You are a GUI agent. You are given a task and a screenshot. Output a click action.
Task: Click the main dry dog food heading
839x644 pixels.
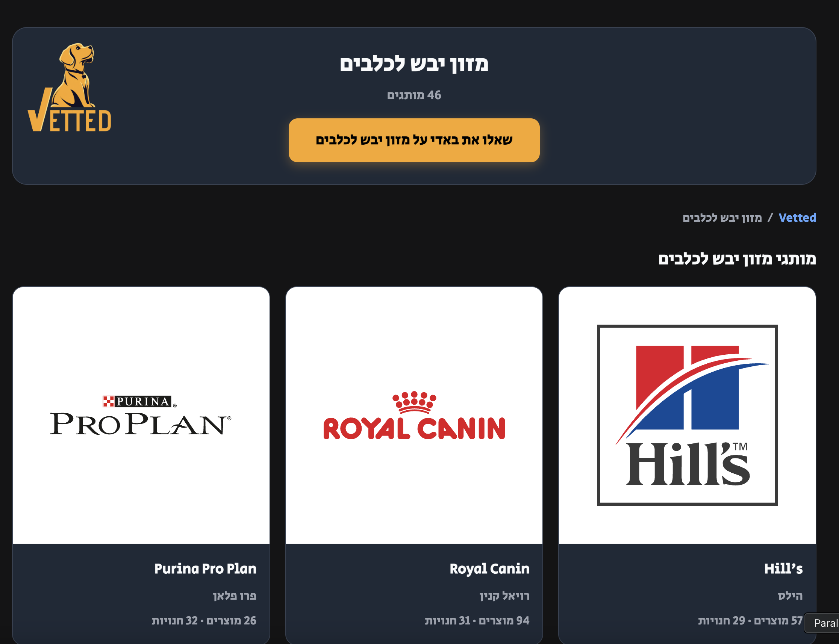(x=414, y=63)
